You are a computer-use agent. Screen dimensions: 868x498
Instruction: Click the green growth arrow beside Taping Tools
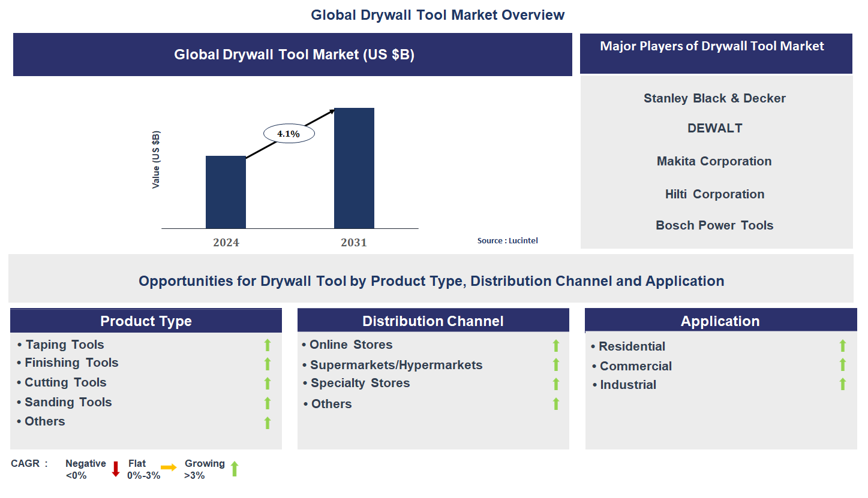[267, 345]
